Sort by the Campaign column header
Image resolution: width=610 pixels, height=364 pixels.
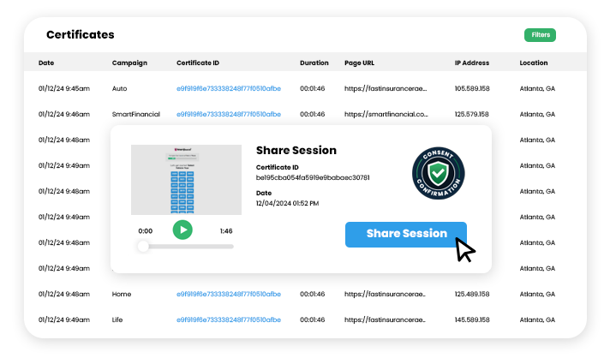[x=129, y=63]
